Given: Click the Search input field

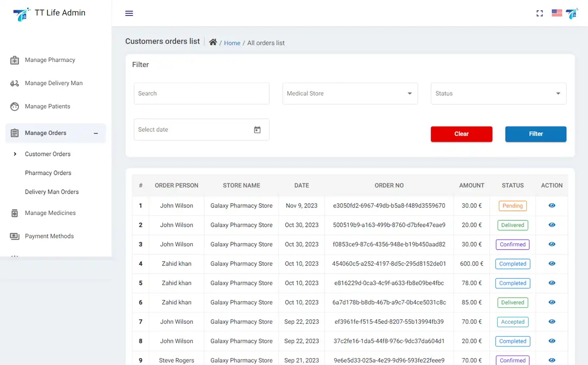Looking at the screenshot, I should 201,93.
